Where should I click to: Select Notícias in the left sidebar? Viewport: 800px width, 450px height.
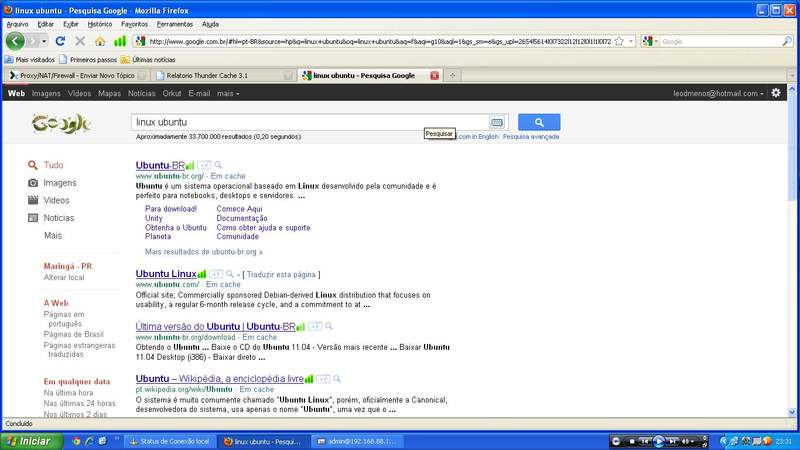point(59,218)
